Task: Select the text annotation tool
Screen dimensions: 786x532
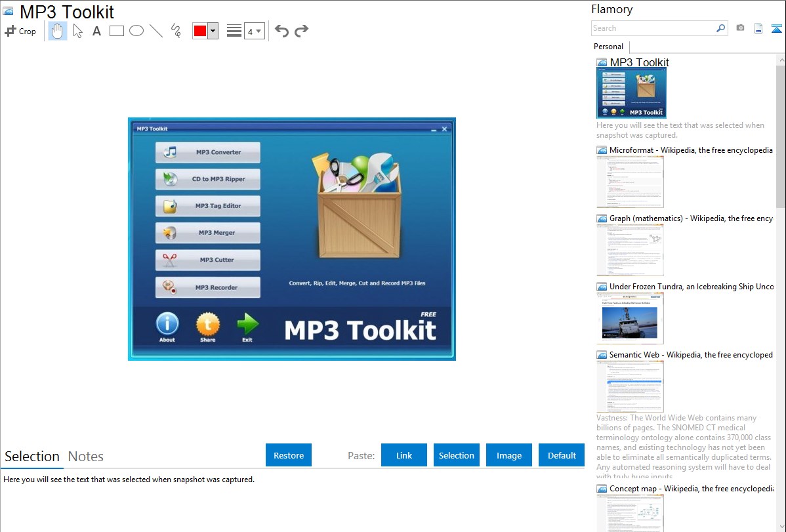Action: [x=96, y=31]
